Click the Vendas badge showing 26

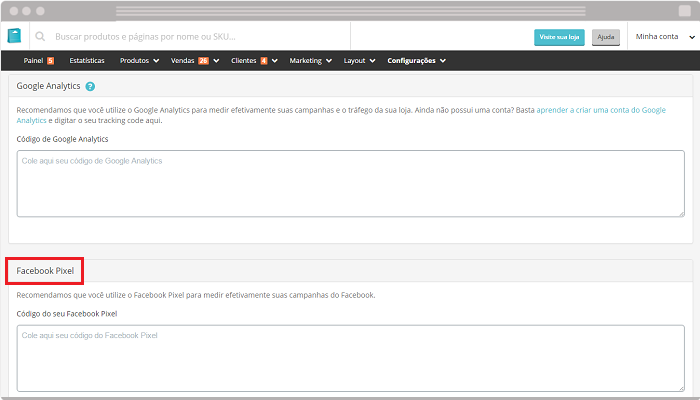[x=203, y=61]
